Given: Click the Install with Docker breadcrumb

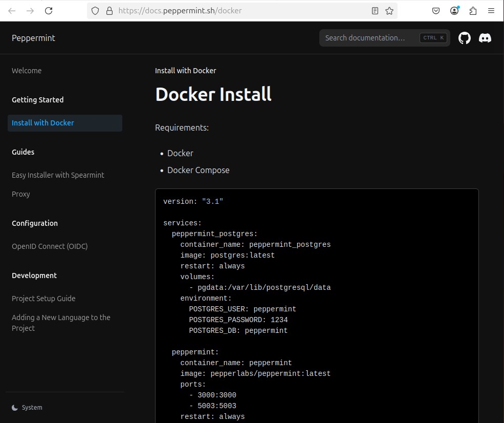Looking at the screenshot, I should [185, 71].
